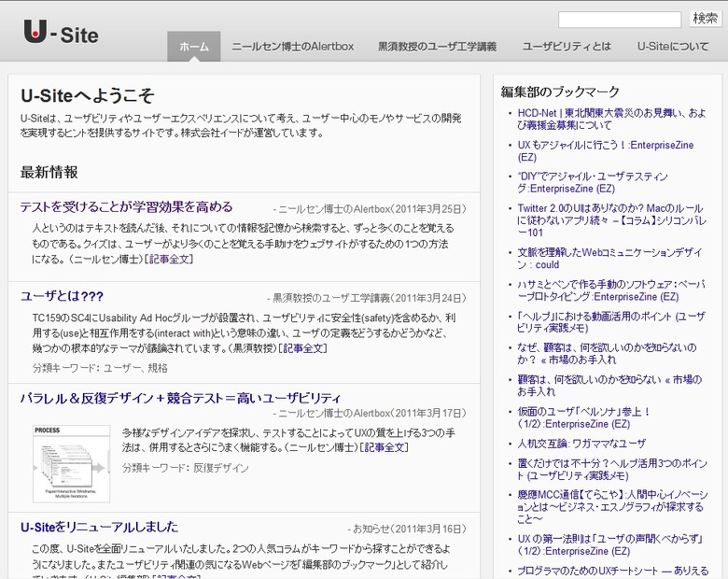Select the 規格 keyword tag
This screenshot has height=579, width=728.
[158, 368]
